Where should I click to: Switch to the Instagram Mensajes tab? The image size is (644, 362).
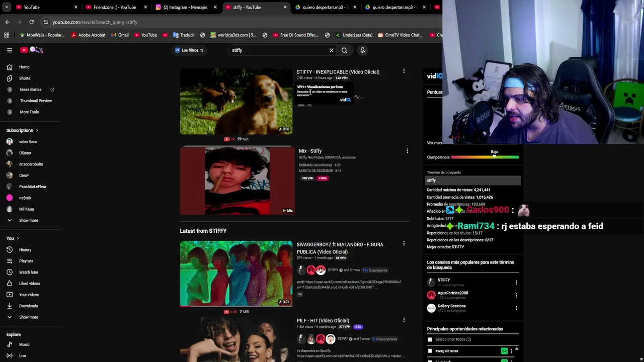point(185,7)
